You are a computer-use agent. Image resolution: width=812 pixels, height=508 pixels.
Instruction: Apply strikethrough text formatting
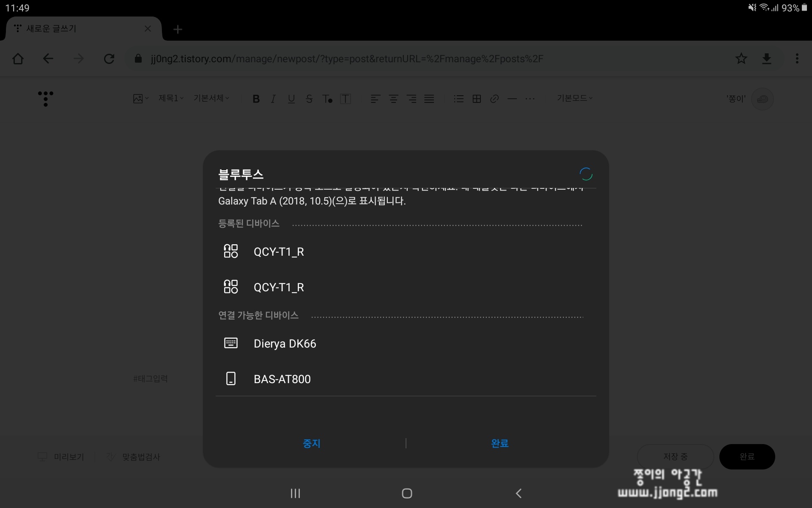click(309, 99)
